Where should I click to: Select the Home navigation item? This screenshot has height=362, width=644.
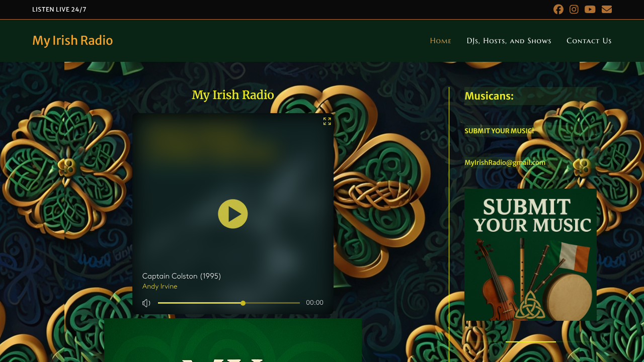[x=440, y=41]
